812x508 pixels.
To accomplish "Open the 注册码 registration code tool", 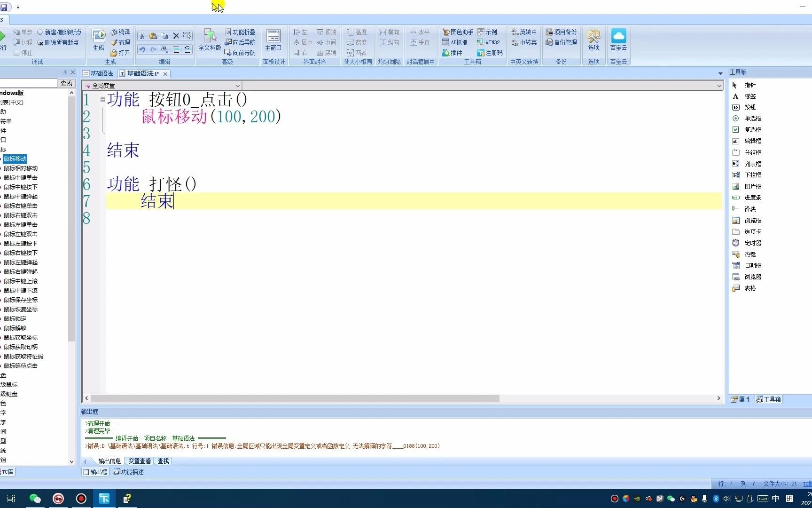I will coord(490,53).
